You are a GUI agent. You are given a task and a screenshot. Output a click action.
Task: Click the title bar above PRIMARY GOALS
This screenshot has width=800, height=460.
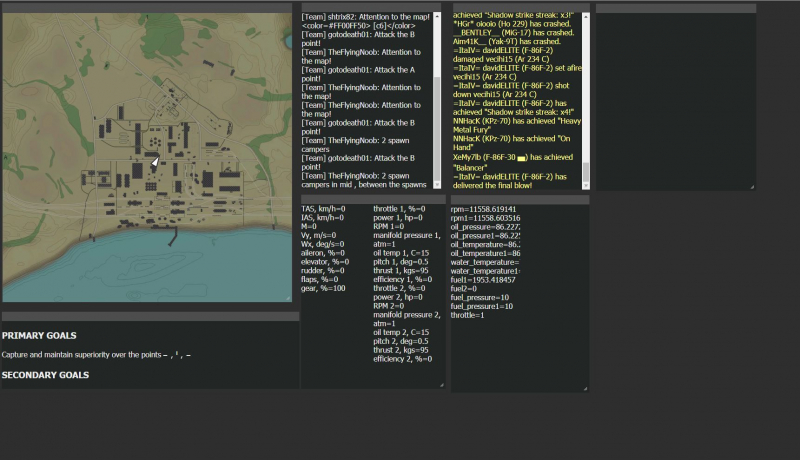pos(150,317)
